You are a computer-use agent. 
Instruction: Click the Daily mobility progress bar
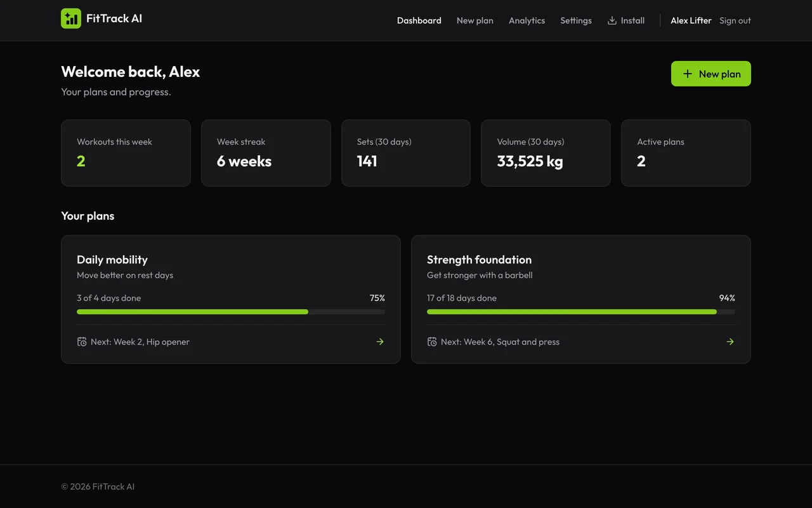[x=231, y=312]
